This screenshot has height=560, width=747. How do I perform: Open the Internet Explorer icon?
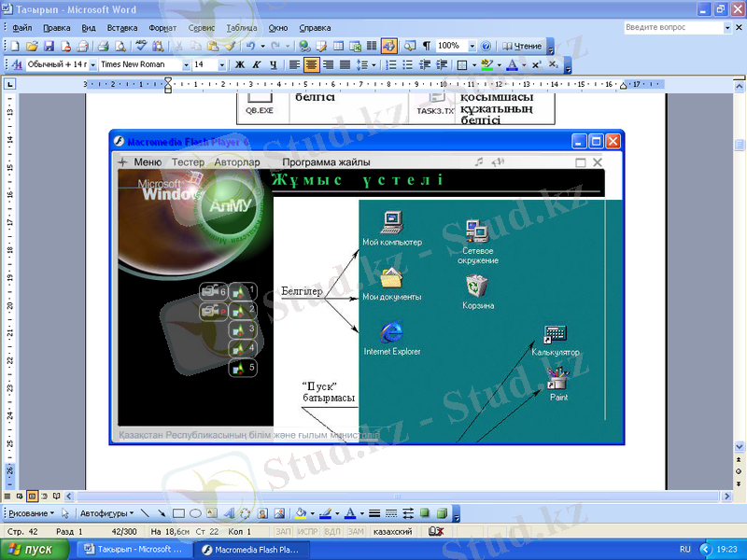391,332
